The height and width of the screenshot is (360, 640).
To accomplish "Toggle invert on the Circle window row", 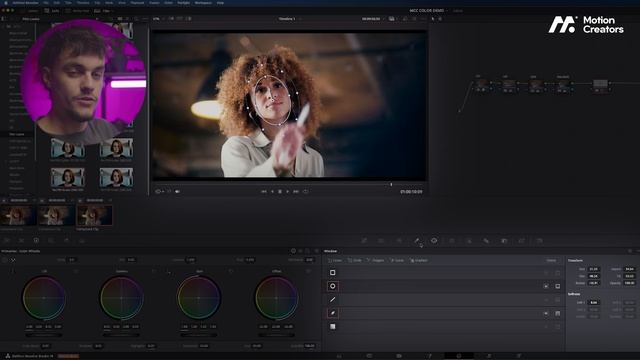I will tap(546, 286).
